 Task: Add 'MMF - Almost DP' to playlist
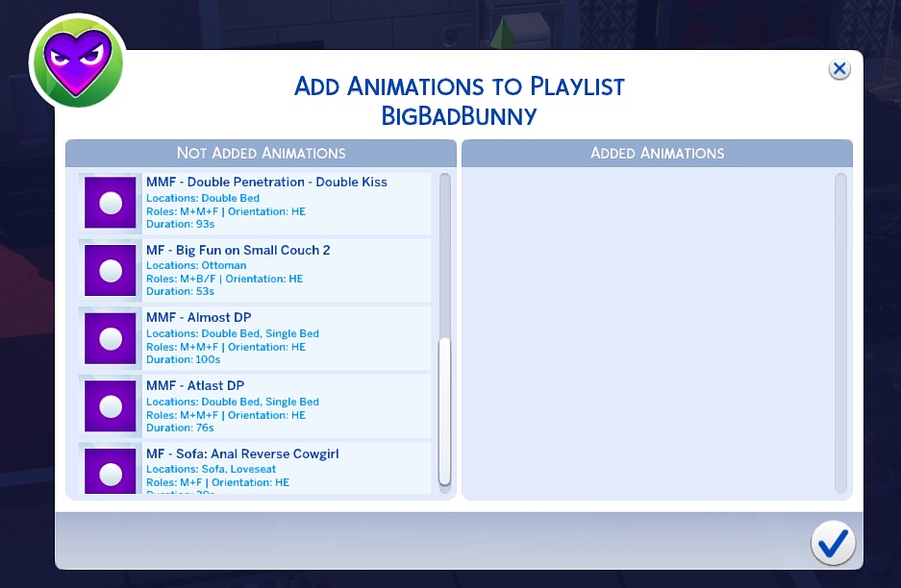pos(255,338)
